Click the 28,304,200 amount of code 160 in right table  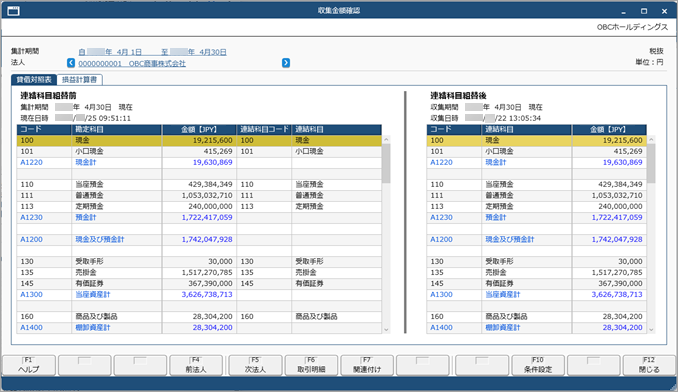click(x=623, y=317)
